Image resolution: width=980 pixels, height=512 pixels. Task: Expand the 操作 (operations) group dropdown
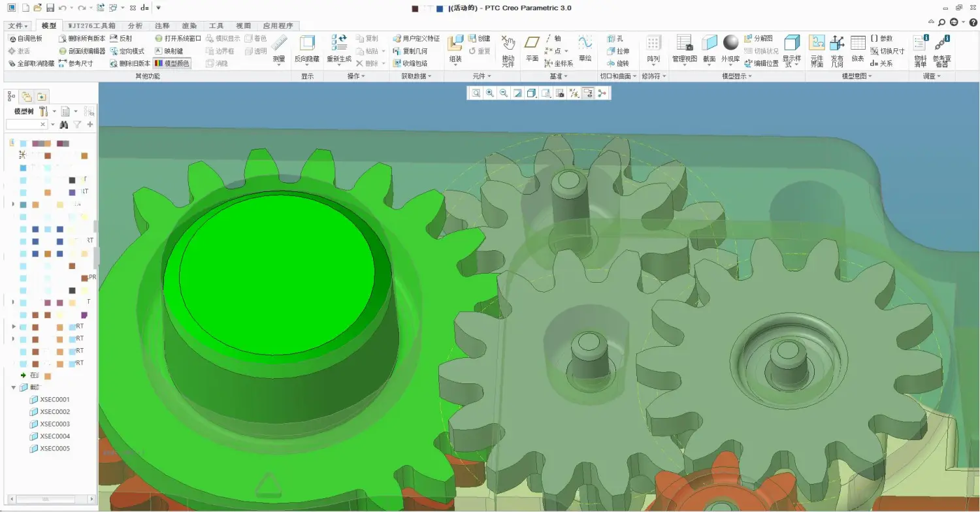[356, 76]
